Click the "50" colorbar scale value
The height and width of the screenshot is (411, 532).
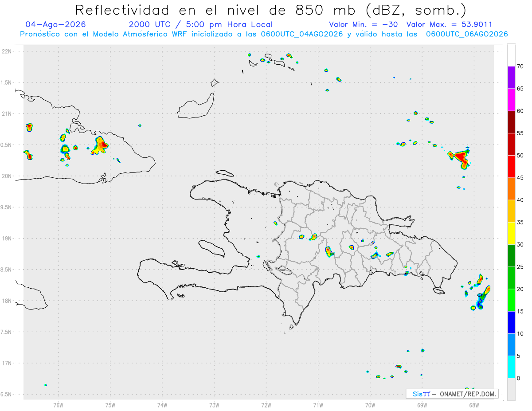tap(520, 156)
